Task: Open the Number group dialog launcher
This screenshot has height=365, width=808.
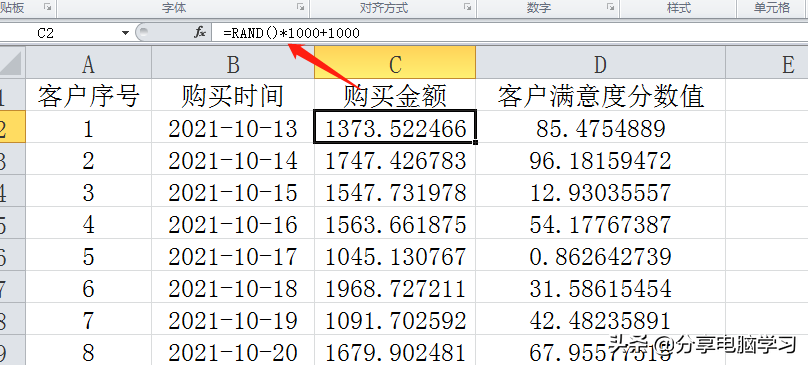Action: click(611, 7)
